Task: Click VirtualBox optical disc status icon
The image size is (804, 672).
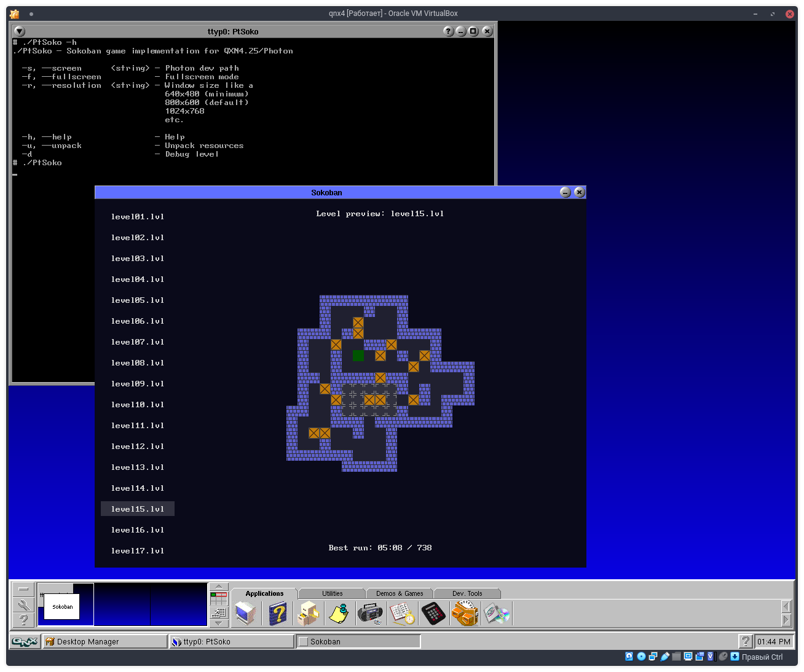Action: tap(641, 657)
